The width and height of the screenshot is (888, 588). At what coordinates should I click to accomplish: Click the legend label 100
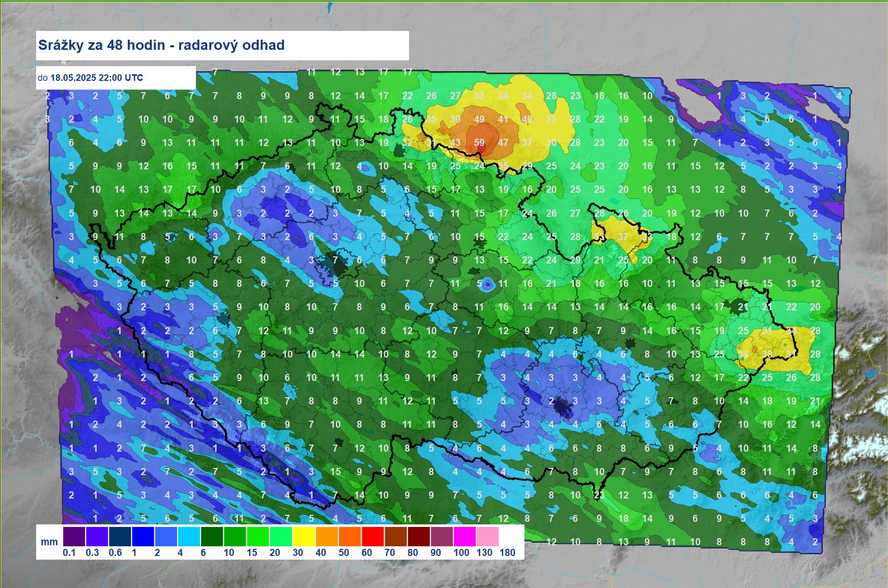(x=461, y=552)
